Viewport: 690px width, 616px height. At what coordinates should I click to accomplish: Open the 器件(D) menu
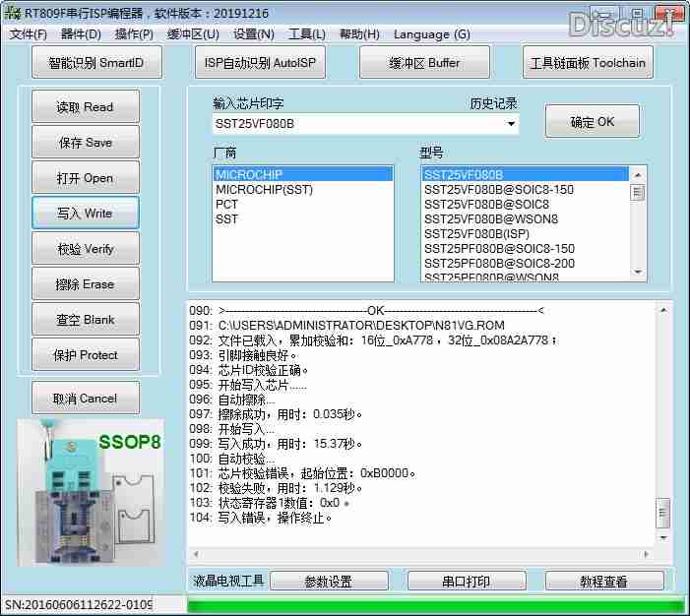(x=81, y=34)
